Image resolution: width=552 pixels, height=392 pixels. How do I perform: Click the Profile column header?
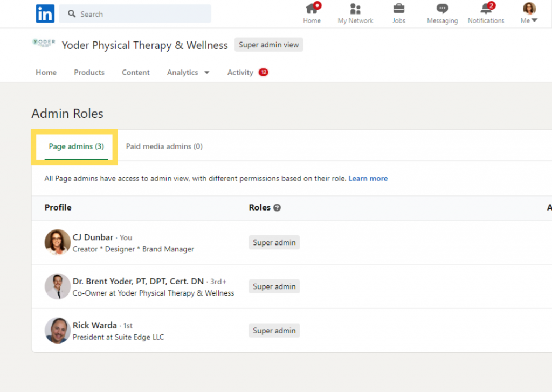coord(58,207)
